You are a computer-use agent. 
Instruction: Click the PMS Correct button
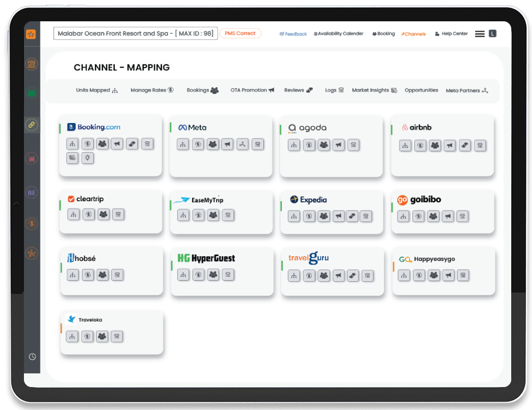click(240, 34)
